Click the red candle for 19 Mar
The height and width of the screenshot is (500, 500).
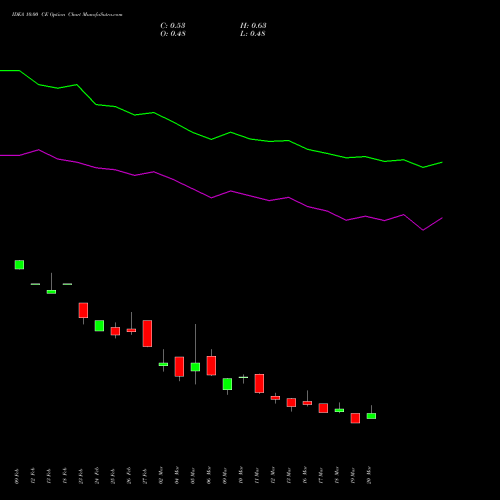tap(355, 418)
